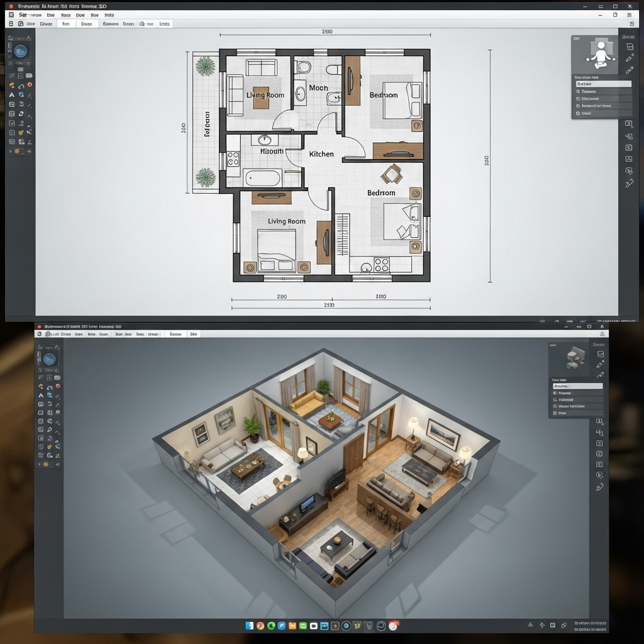Click the 'Living Room' label at top of floor plan
Image resolution: width=644 pixels, height=644 pixels.
point(265,95)
